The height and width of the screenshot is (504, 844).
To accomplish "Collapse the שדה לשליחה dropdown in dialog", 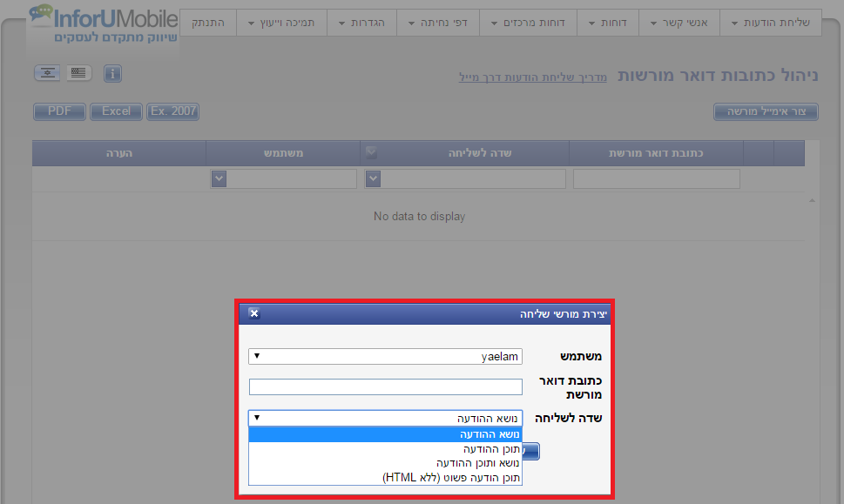I will point(385,418).
